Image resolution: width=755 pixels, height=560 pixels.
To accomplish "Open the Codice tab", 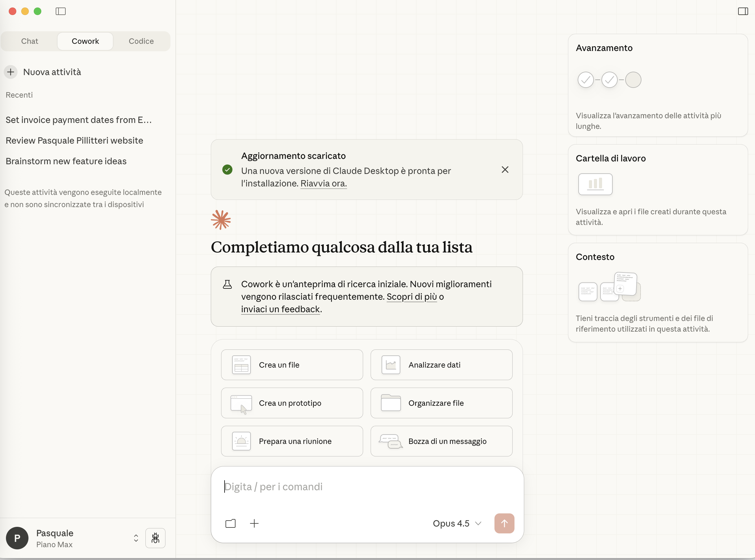I will (x=141, y=41).
